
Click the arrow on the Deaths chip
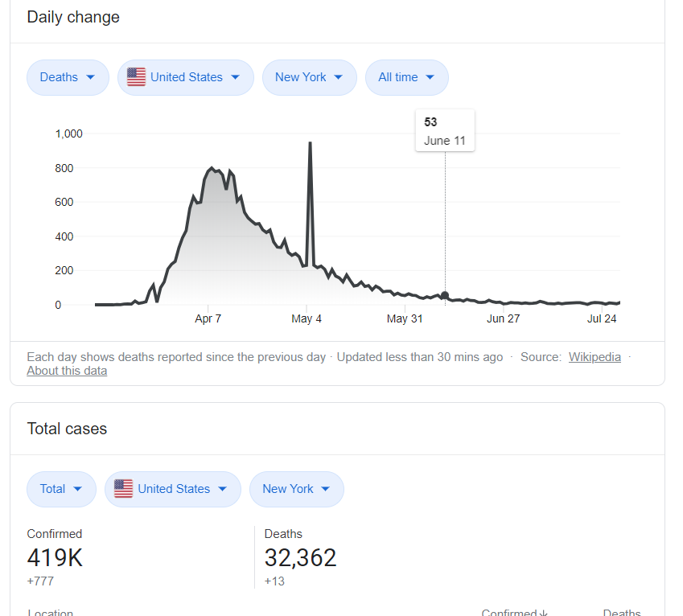coord(90,77)
